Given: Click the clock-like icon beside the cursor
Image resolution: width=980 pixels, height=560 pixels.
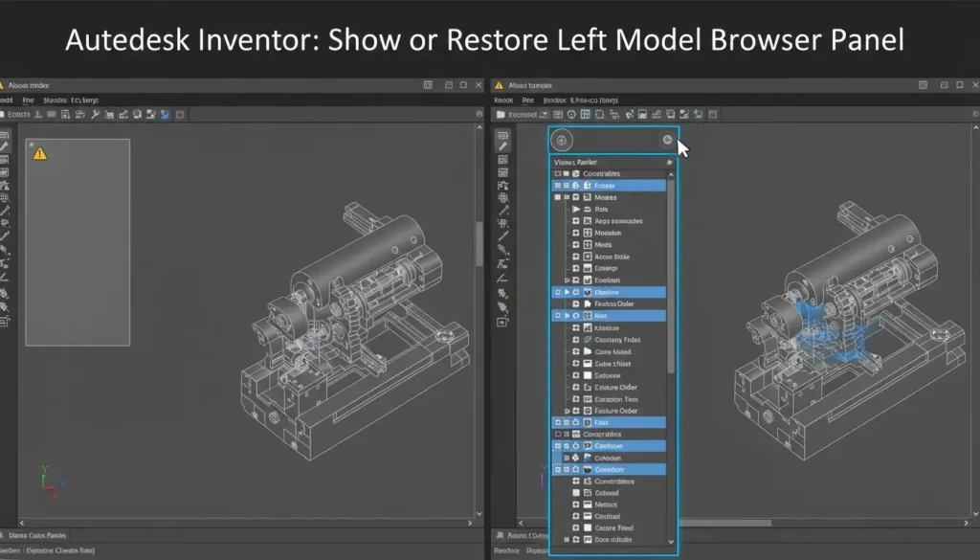Looking at the screenshot, I should pyautogui.click(x=667, y=140).
